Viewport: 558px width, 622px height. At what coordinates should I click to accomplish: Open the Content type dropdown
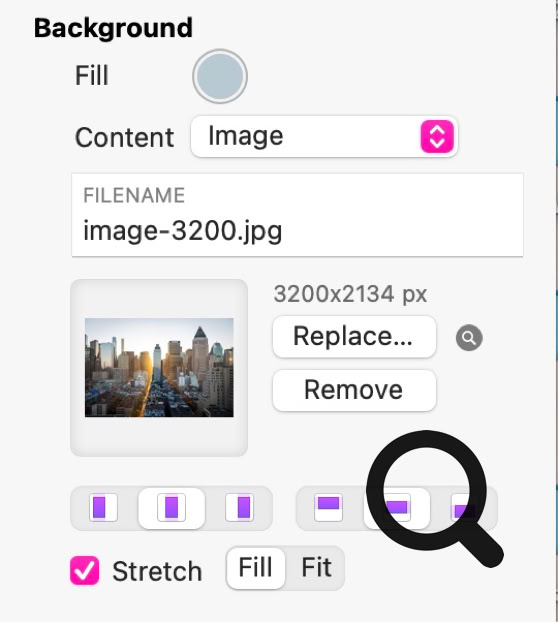(324, 136)
